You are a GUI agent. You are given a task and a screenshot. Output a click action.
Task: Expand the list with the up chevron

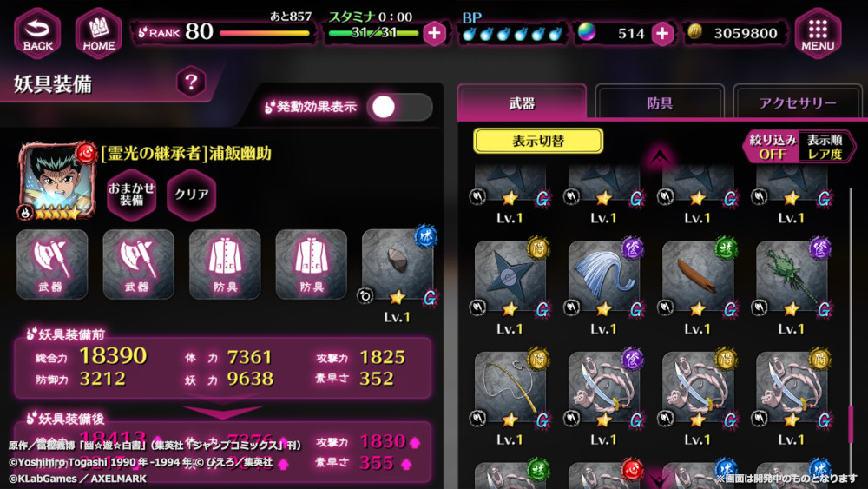(658, 158)
